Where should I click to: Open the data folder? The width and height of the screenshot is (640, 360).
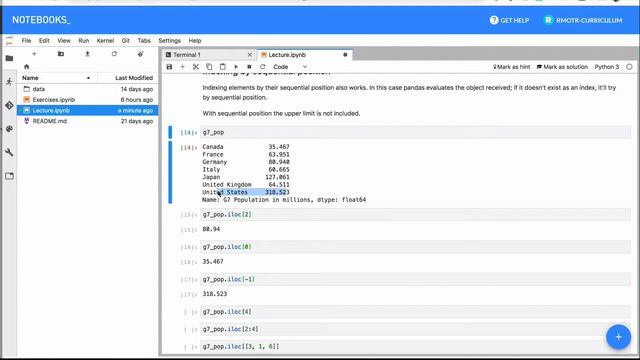point(87,89)
